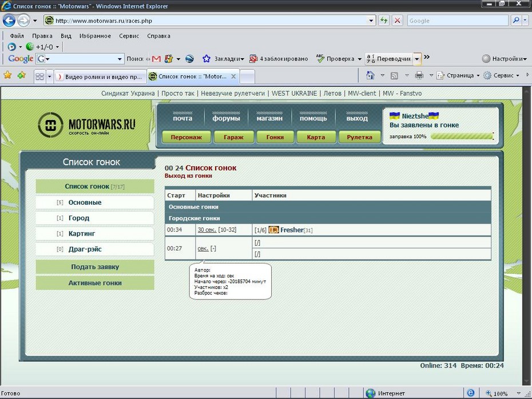Image resolution: width=532 pixels, height=399 pixels.
Task: Click the Motorwars.ru logo
Action: [x=87, y=125]
